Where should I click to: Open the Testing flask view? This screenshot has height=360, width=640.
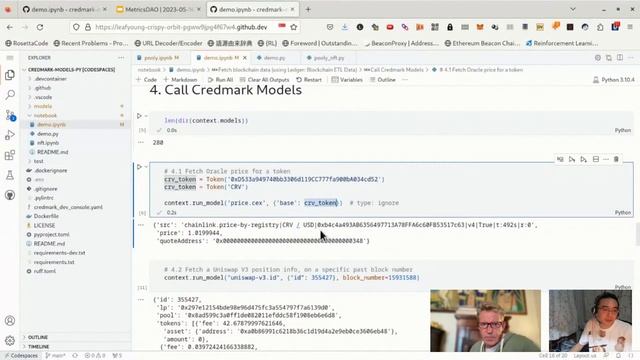pyautogui.click(x=10, y=175)
